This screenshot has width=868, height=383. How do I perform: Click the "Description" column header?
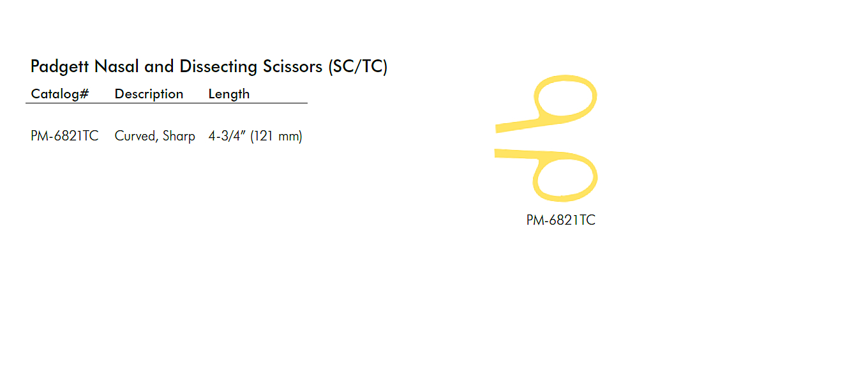149,94
